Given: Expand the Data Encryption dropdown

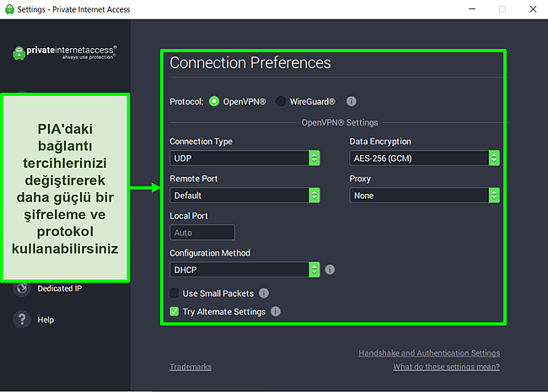Looking at the screenshot, I should point(424,158).
